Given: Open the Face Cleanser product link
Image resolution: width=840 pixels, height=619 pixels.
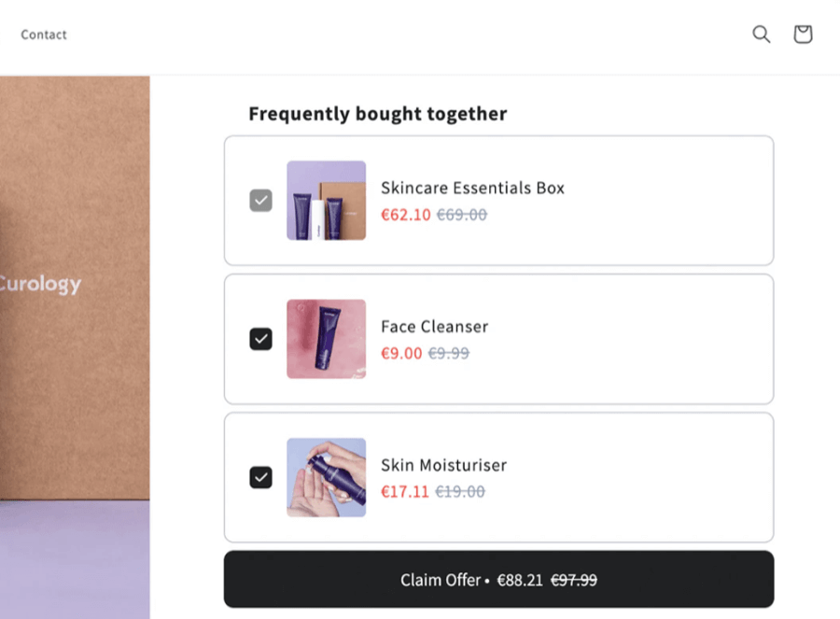Looking at the screenshot, I should [x=434, y=326].
